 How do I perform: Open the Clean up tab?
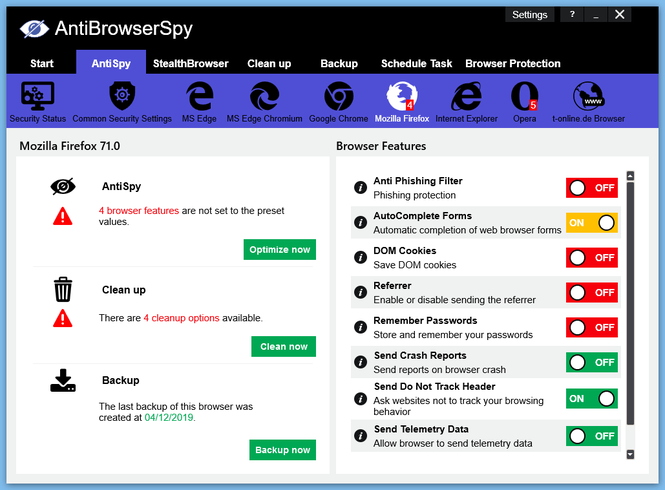269,63
